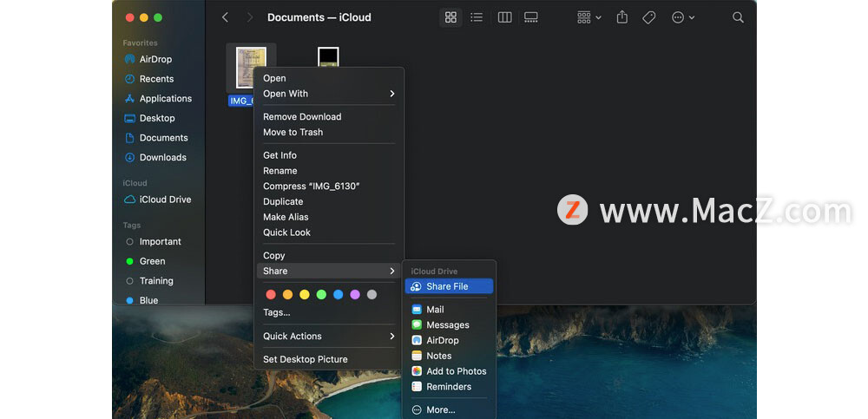Image resolution: width=868 pixels, height=419 pixels.
Task: Choose AirDrop in the Share submenu
Action: 443,340
